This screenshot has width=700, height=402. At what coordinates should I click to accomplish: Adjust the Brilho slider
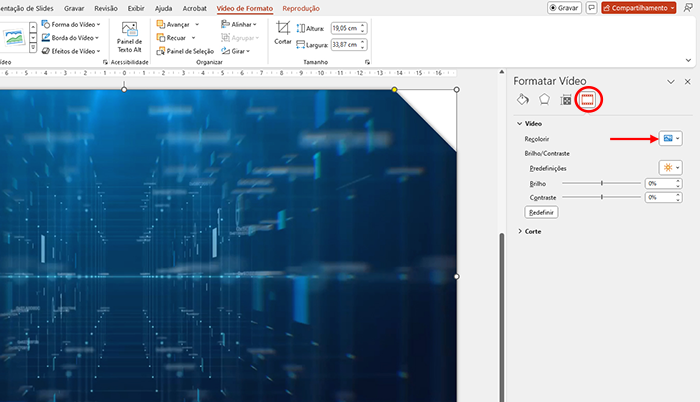[602, 183]
